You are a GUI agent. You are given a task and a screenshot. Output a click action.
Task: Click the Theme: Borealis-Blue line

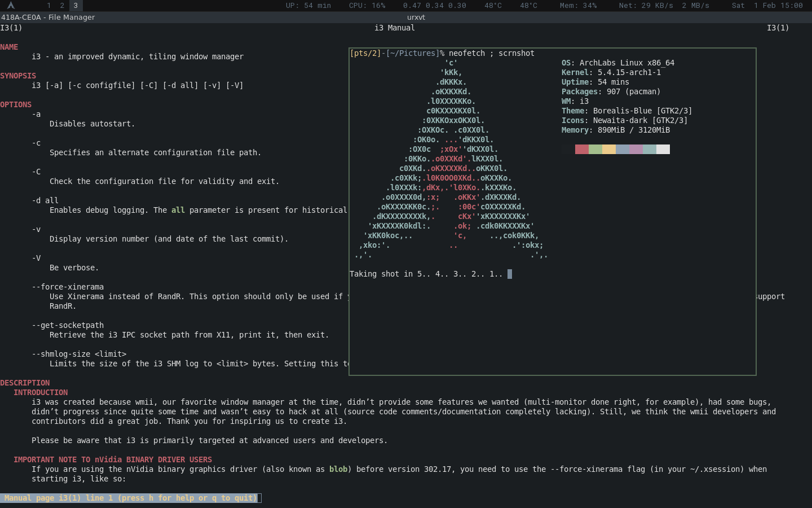coord(627,111)
